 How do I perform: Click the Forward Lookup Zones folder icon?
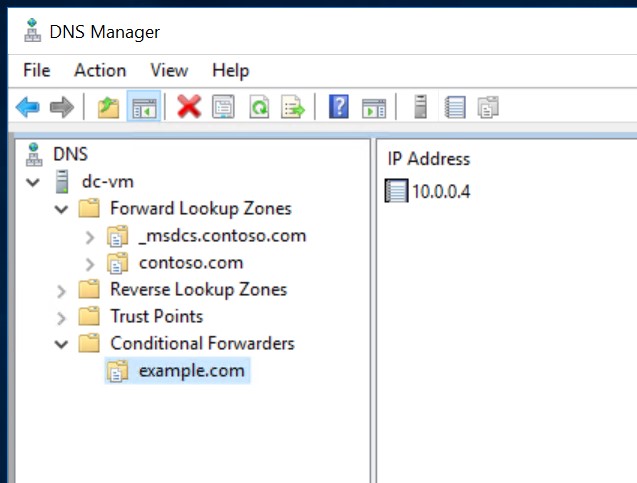pos(89,208)
